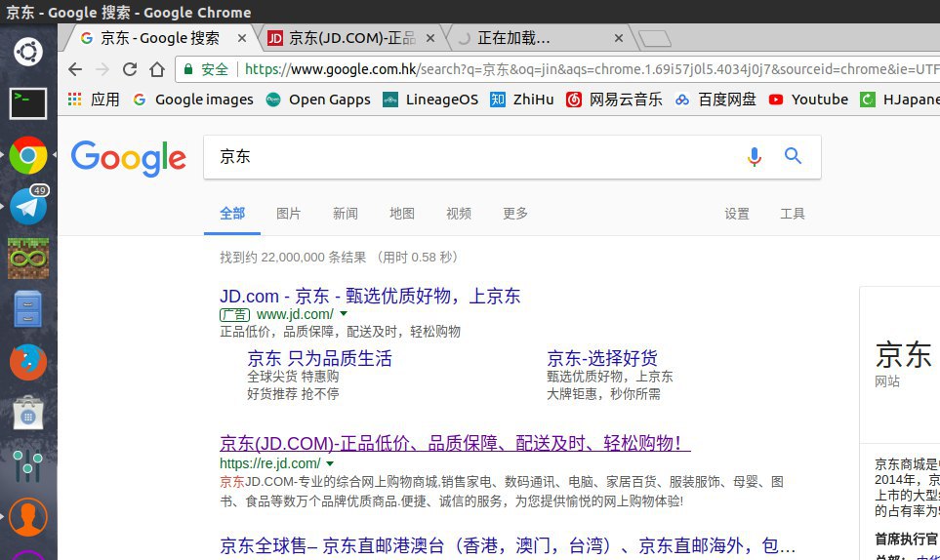940x560 pixels.
Task: Open the 京东 只为品质生活 sitelink
Action: point(319,358)
